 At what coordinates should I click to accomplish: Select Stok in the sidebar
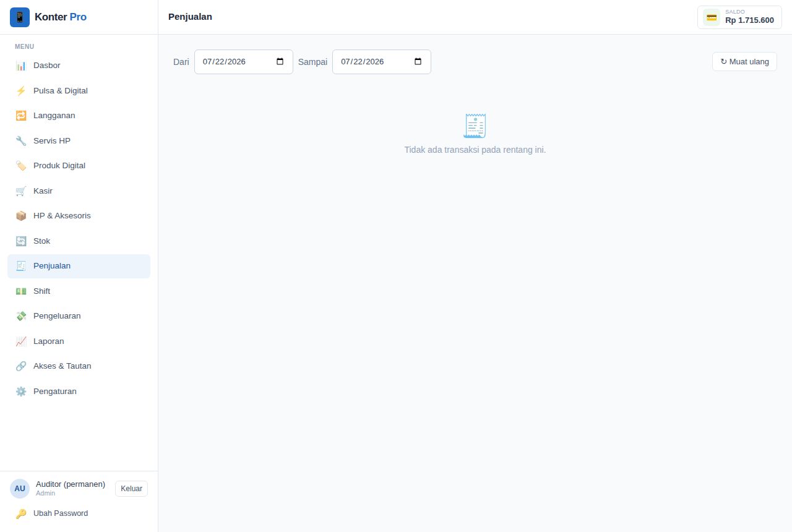click(x=79, y=241)
